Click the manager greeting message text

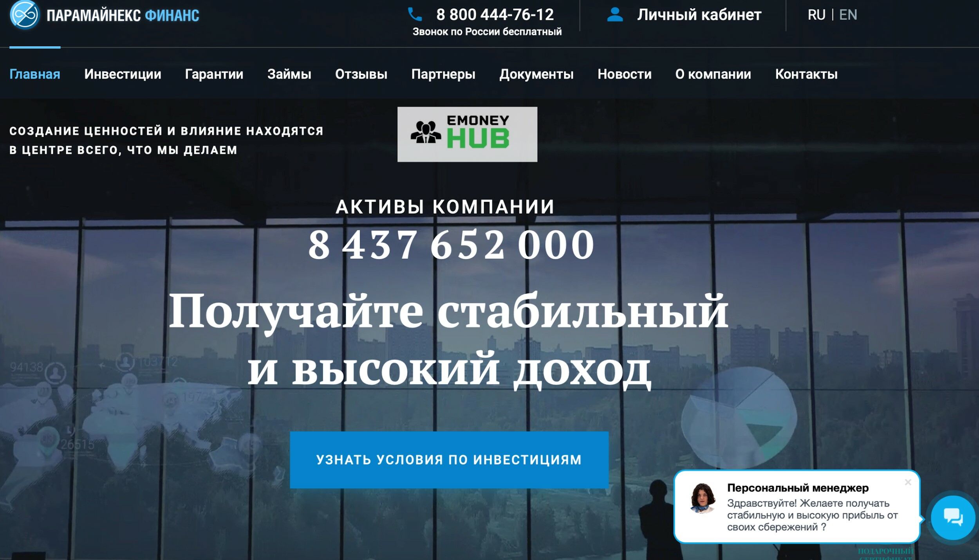[x=812, y=515]
